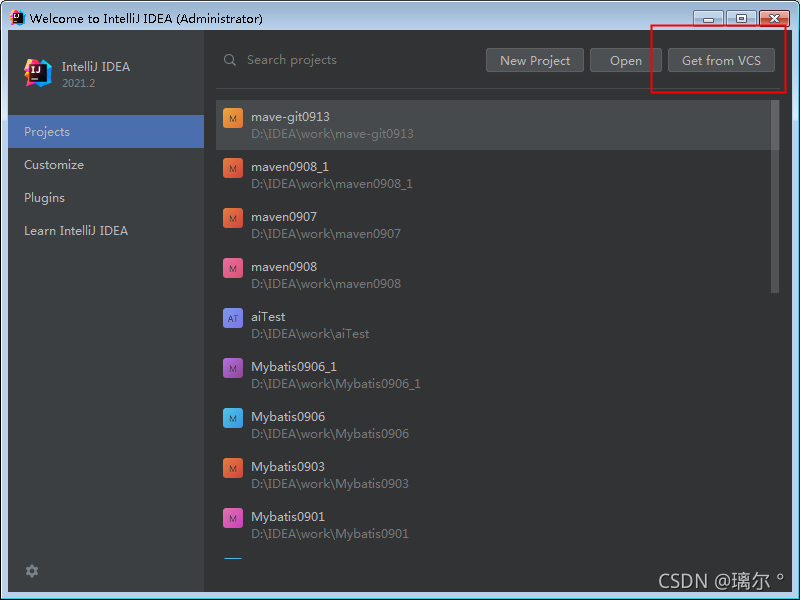The image size is (800, 600).
Task: Click the project list vertical scrollbar
Action: [x=774, y=196]
